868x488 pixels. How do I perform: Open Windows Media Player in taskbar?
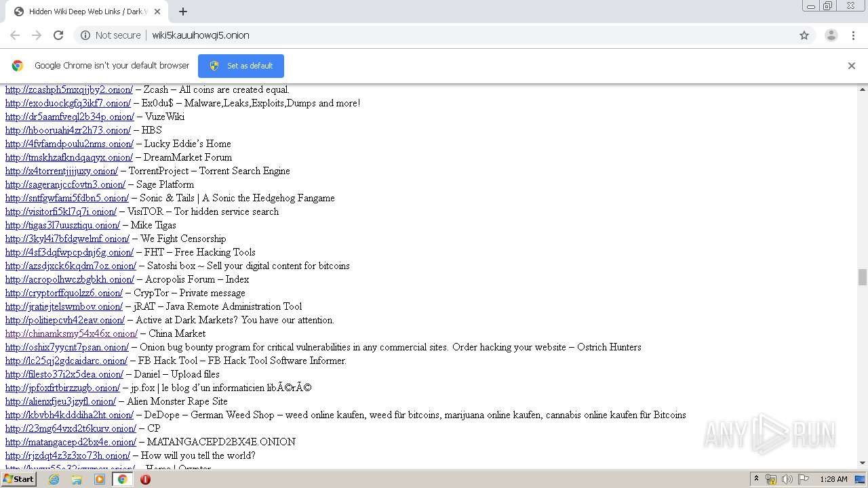pos(100,479)
